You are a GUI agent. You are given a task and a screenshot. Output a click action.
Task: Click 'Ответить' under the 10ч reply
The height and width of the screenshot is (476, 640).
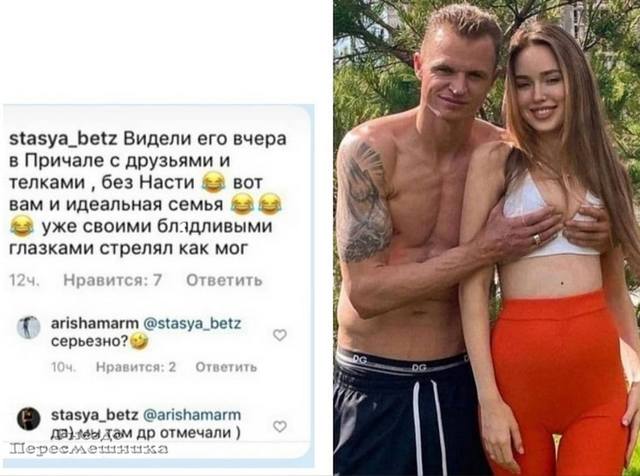point(226,367)
